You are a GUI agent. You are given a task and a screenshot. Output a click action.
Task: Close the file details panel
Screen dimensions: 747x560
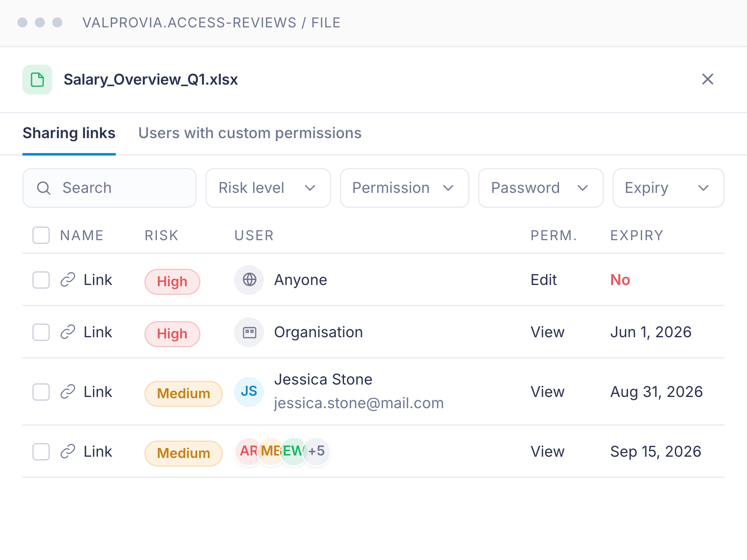click(708, 79)
